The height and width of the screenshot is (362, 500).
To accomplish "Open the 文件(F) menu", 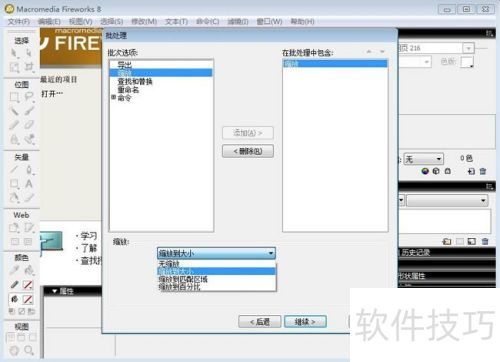I will click(x=19, y=22).
